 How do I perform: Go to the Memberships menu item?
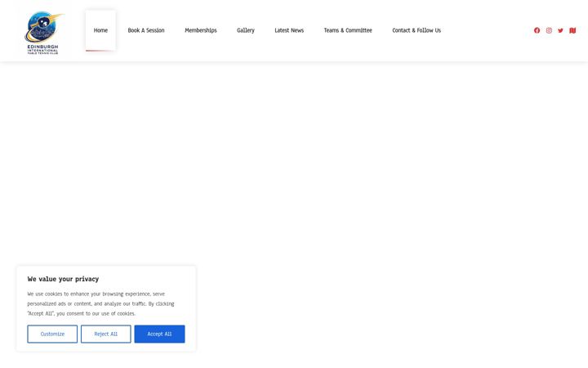coord(201,30)
